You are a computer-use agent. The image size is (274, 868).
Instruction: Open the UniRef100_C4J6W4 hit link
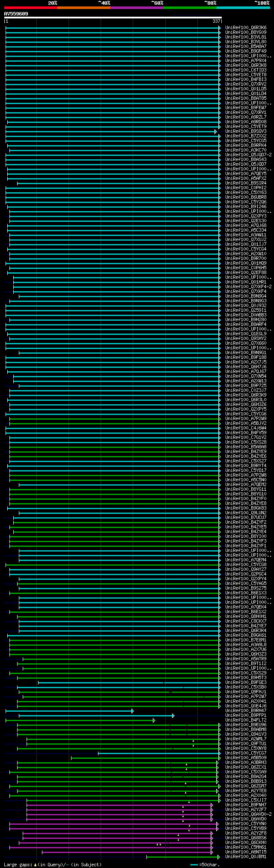click(246, 428)
